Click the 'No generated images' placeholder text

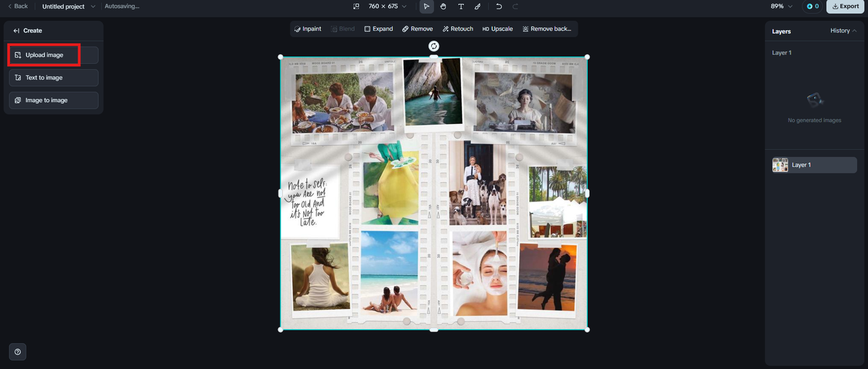click(x=814, y=121)
